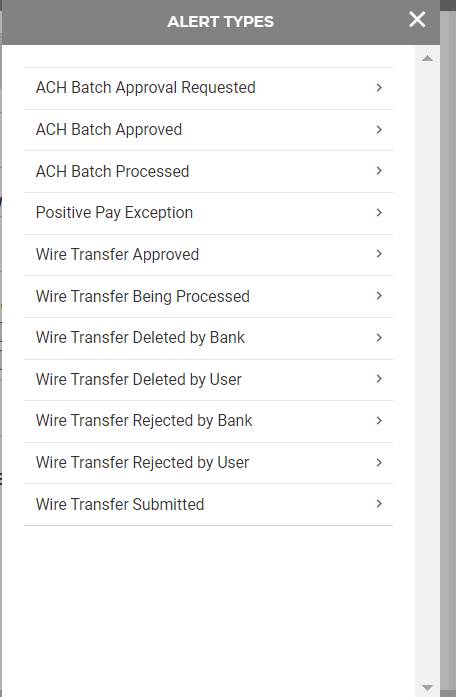Click the arrow next to ACH Batch Processed
456x697 pixels.
pos(379,171)
